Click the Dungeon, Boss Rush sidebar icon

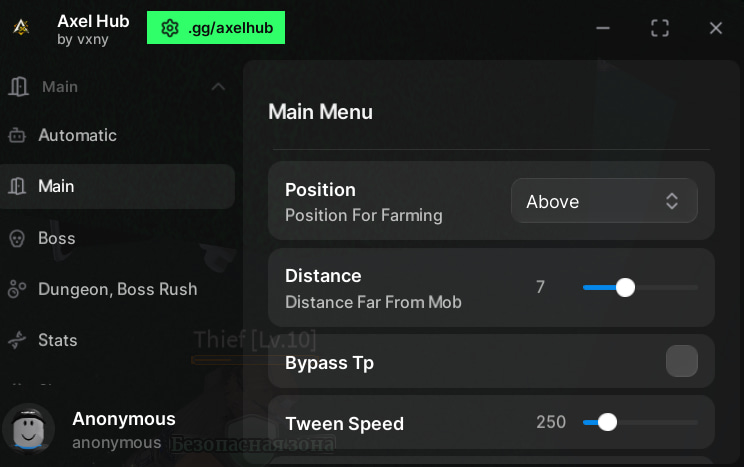point(17,289)
